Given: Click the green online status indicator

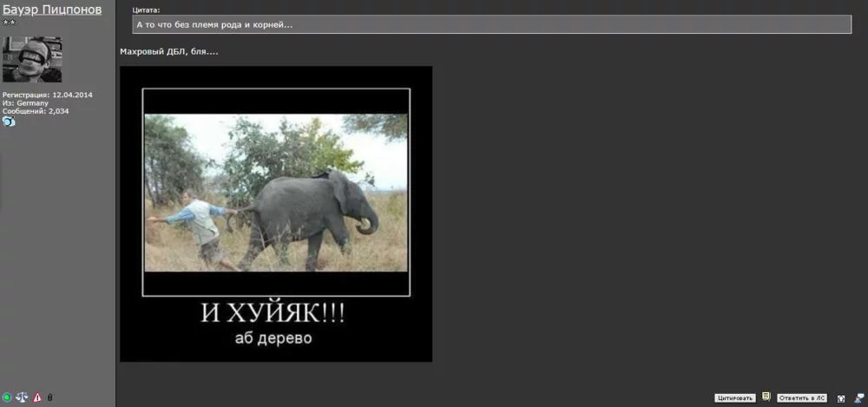Looking at the screenshot, I should point(7,397).
